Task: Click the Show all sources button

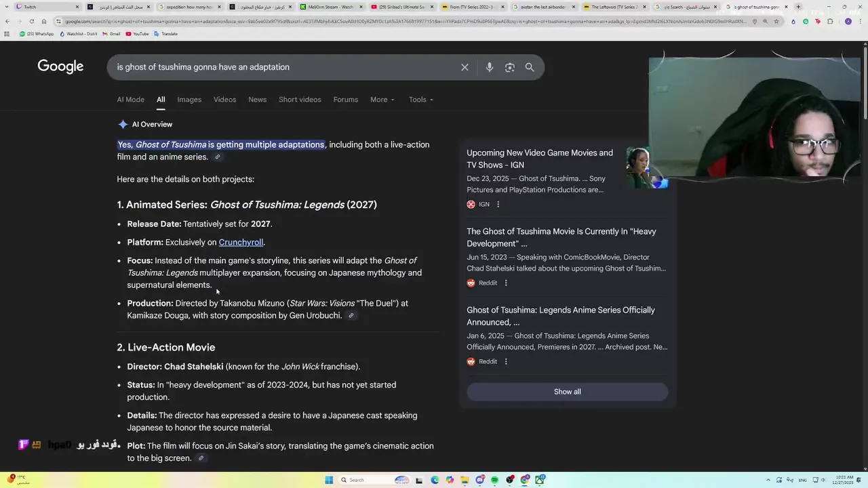Action: pyautogui.click(x=567, y=392)
